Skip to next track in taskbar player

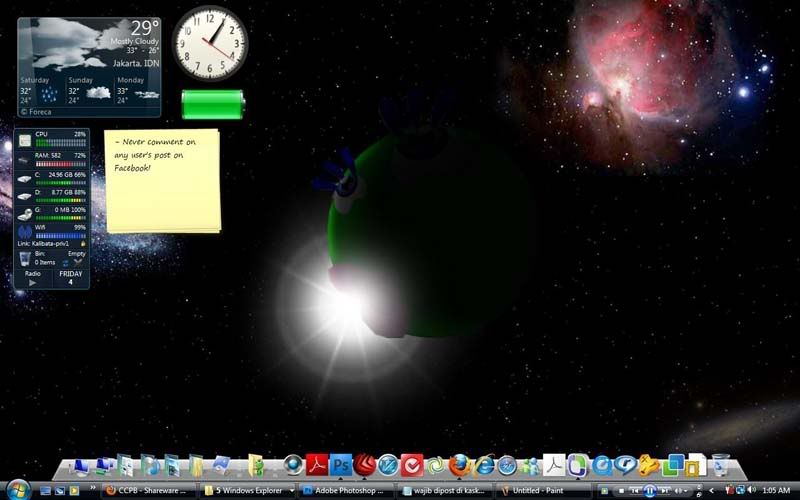pyautogui.click(x=664, y=491)
